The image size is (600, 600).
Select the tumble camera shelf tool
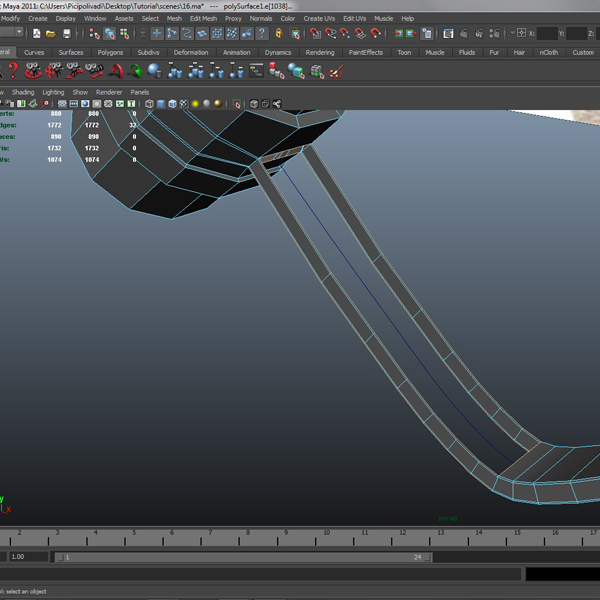point(33,71)
